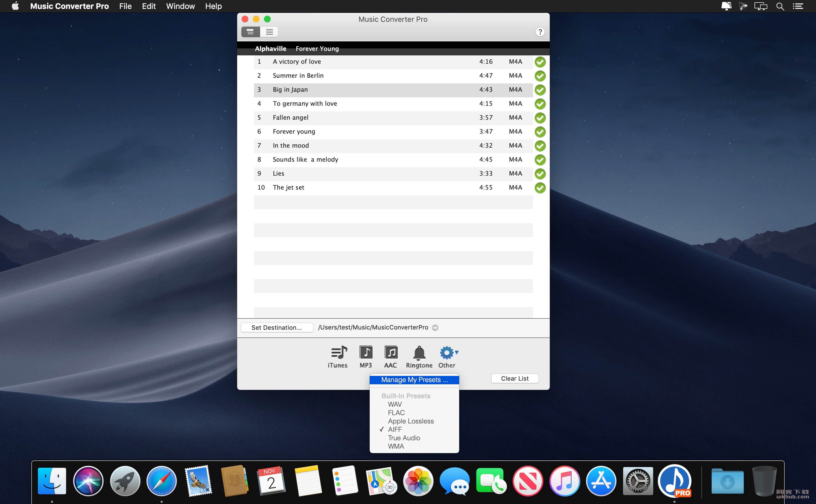816x504 pixels.
Task: Open the Music Converter Pro app menu
Action: click(x=69, y=6)
